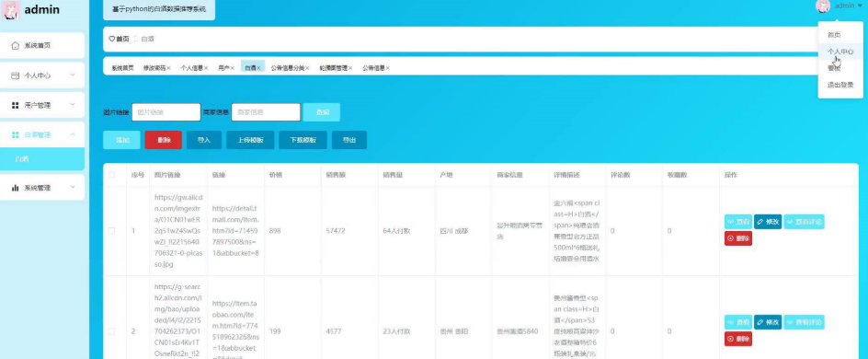Click 查看 button in row 1
Screen dimensions: 868x359
738,222
